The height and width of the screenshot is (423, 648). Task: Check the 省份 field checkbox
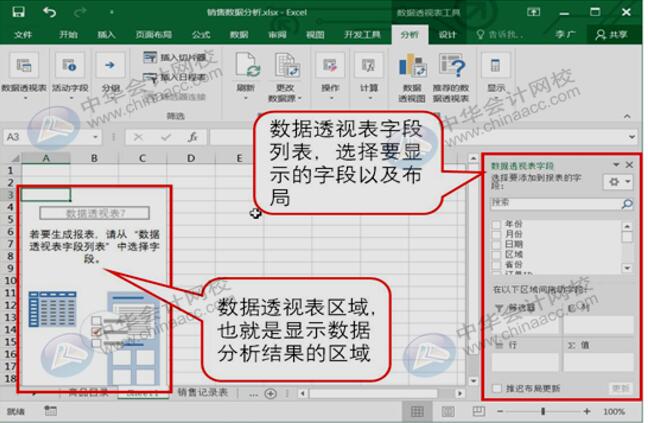(x=496, y=264)
